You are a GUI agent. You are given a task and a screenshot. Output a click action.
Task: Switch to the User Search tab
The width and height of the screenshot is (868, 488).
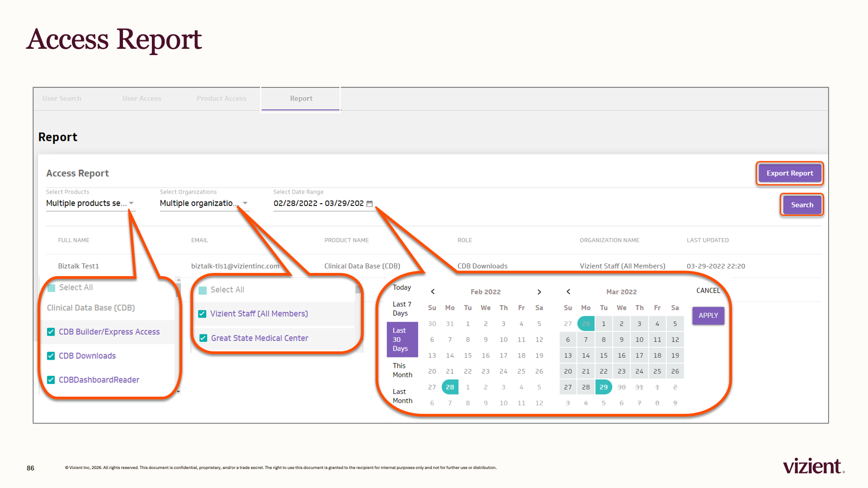click(x=62, y=99)
